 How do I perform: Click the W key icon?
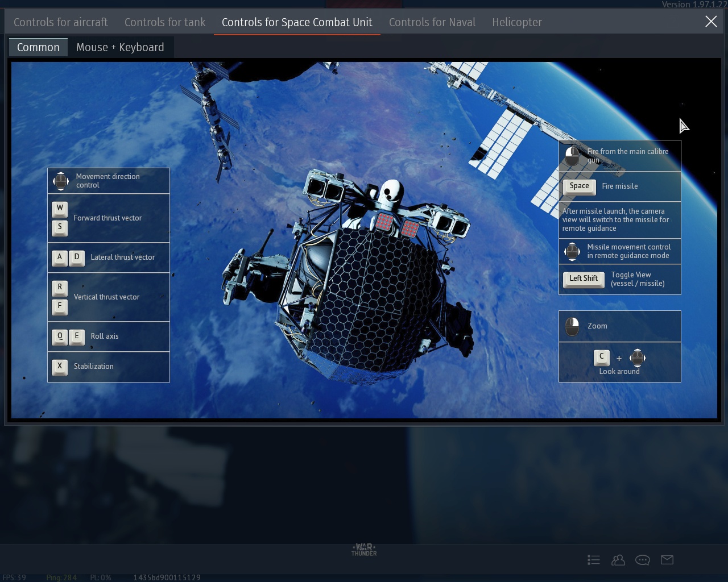[x=60, y=209]
